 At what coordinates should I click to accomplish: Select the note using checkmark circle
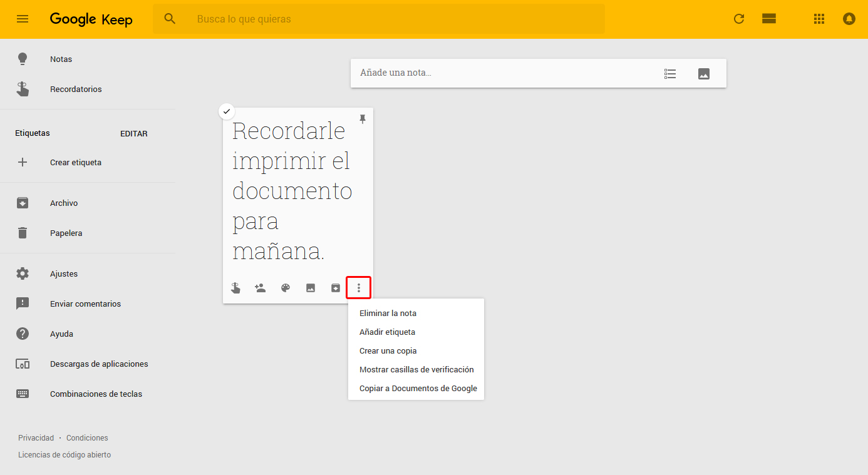tap(227, 111)
